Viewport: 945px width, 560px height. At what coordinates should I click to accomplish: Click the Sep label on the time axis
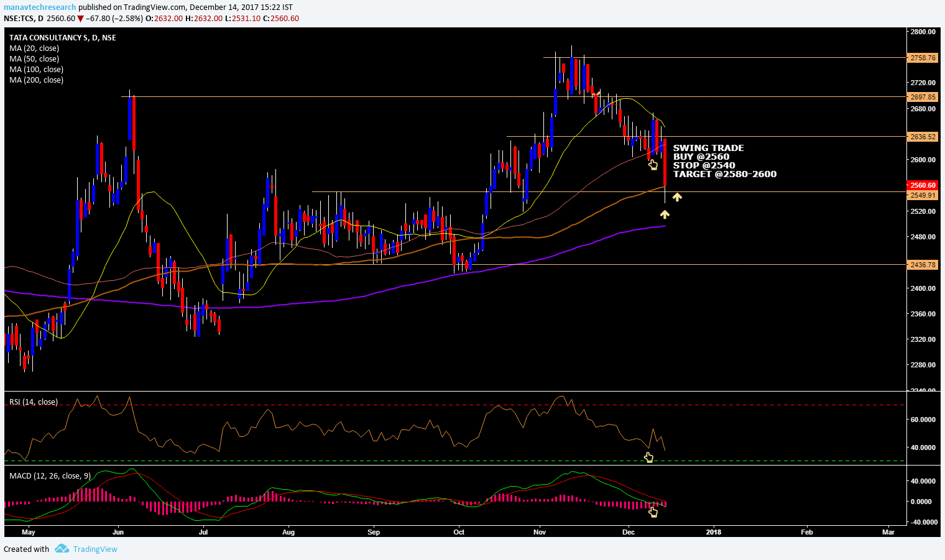pos(374,532)
